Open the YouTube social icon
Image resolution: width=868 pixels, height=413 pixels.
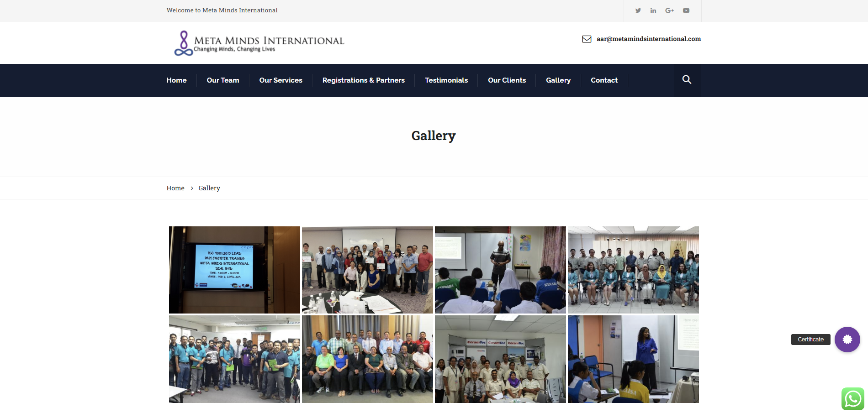pos(686,10)
